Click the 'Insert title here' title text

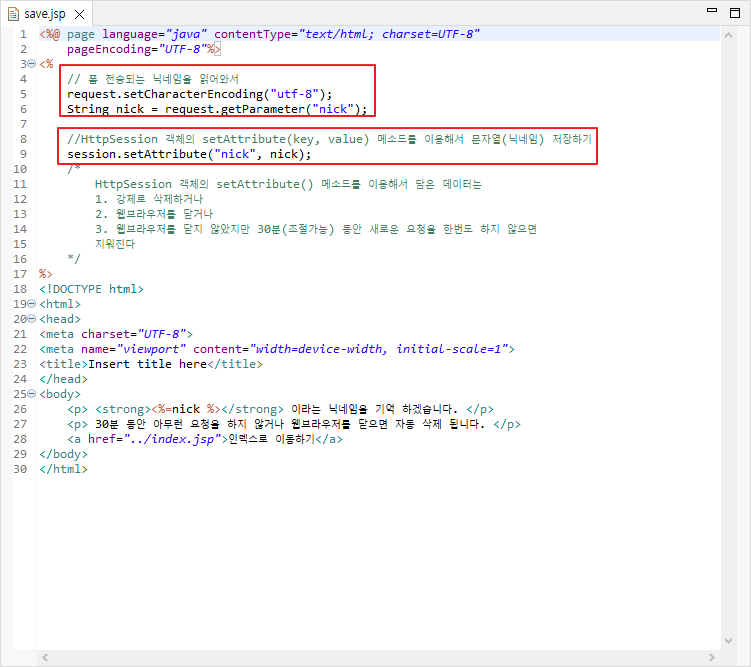tap(148, 364)
